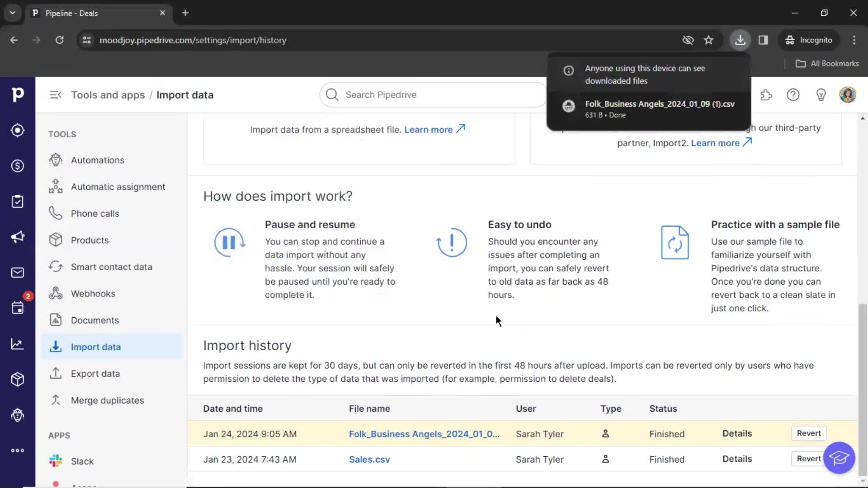
Task: Open the academy graduation cap button
Action: (x=839, y=458)
